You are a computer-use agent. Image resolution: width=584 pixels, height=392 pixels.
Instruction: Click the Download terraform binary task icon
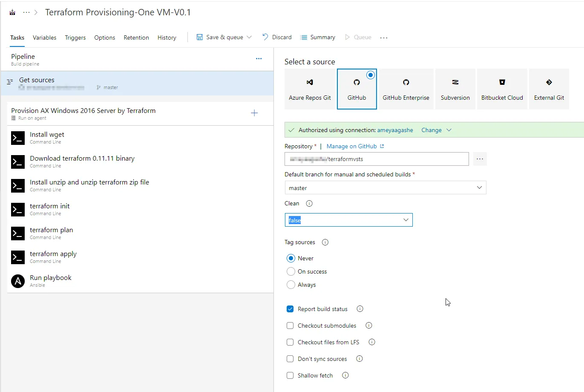pyautogui.click(x=18, y=161)
